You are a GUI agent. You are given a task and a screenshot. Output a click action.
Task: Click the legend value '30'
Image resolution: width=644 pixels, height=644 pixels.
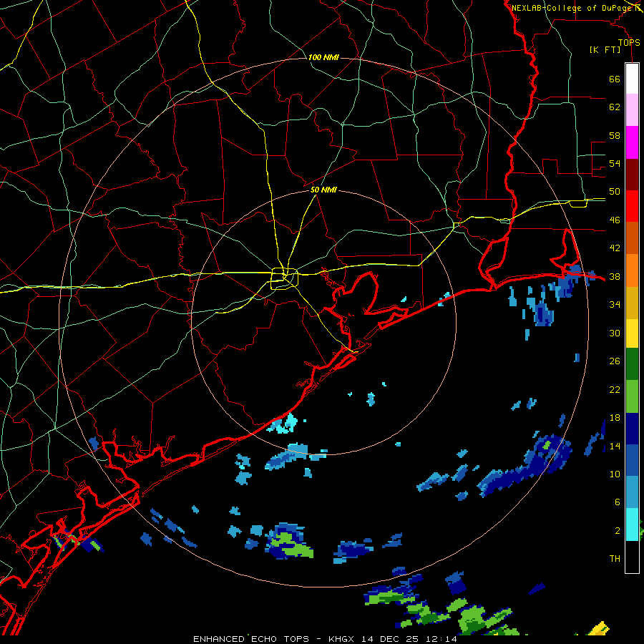pos(615,333)
